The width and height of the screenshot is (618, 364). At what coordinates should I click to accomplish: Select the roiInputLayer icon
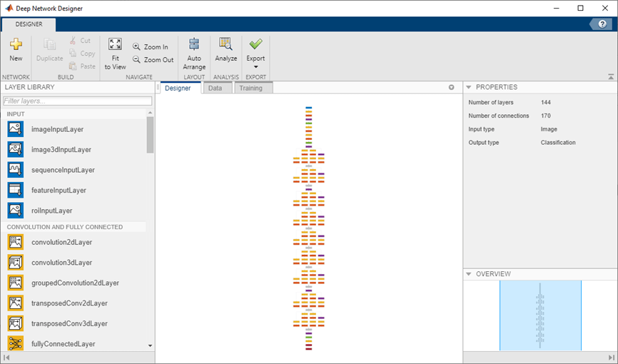click(16, 211)
